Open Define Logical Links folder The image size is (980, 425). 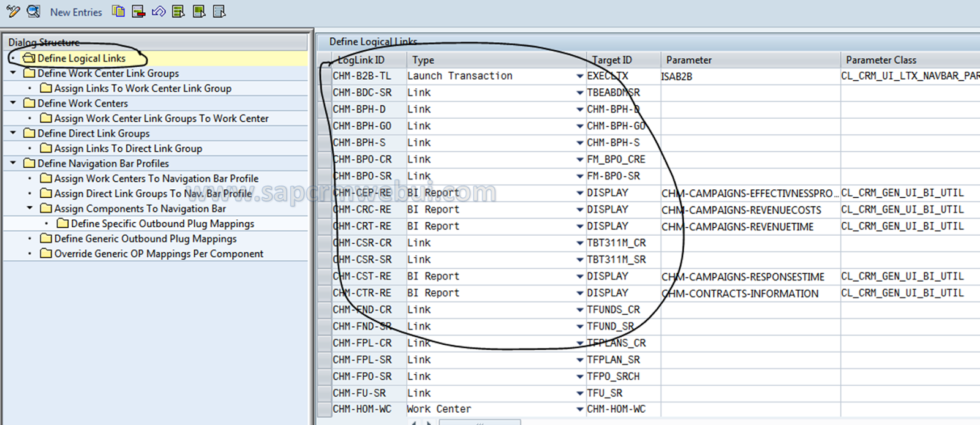(x=74, y=58)
